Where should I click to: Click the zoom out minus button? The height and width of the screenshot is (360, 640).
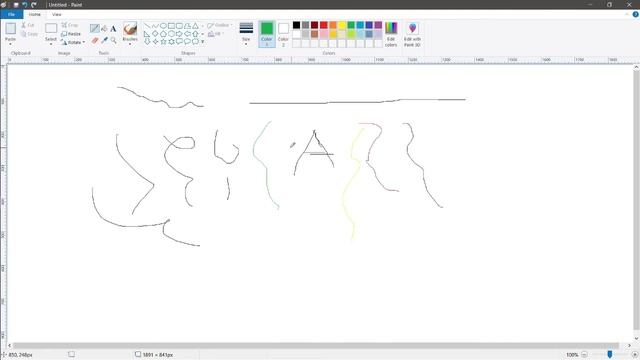(x=584, y=354)
